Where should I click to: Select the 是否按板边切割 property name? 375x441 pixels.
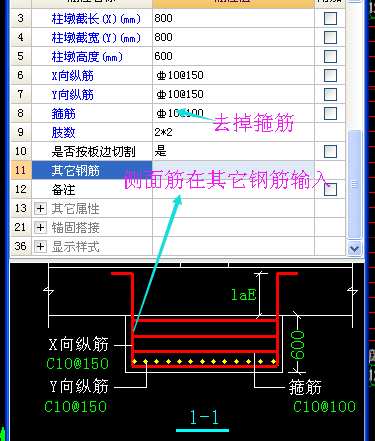pyautogui.click(x=93, y=152)
